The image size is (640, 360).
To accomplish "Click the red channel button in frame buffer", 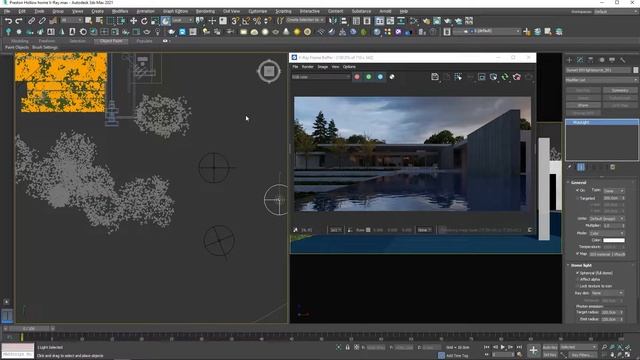I will tap(357, 77).
